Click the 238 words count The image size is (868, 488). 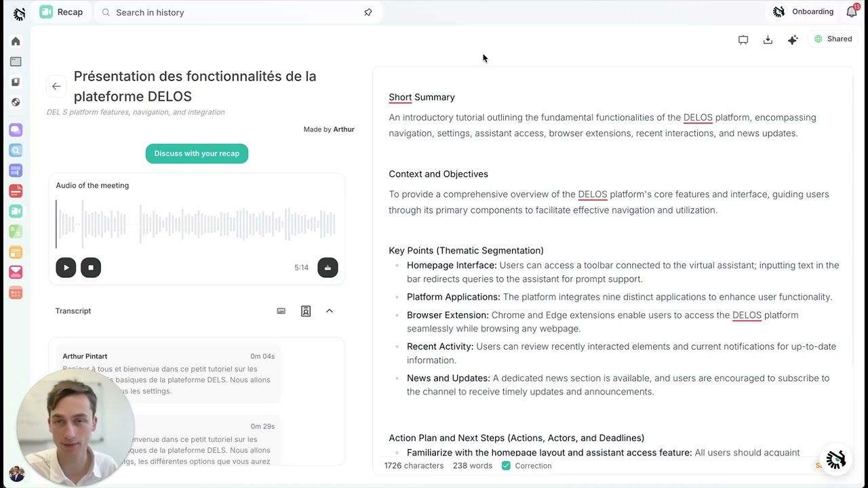click(473, 466)
